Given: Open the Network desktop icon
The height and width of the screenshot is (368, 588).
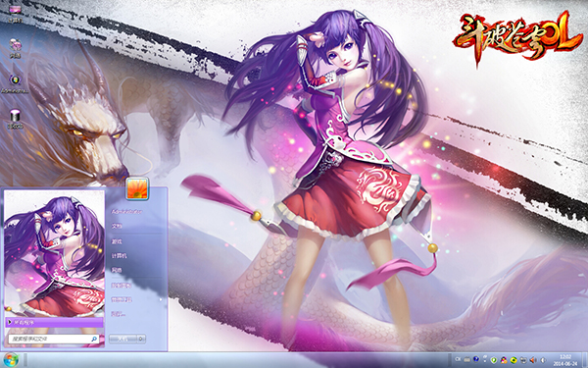Looking at the screenshot, I should [15, 48].
